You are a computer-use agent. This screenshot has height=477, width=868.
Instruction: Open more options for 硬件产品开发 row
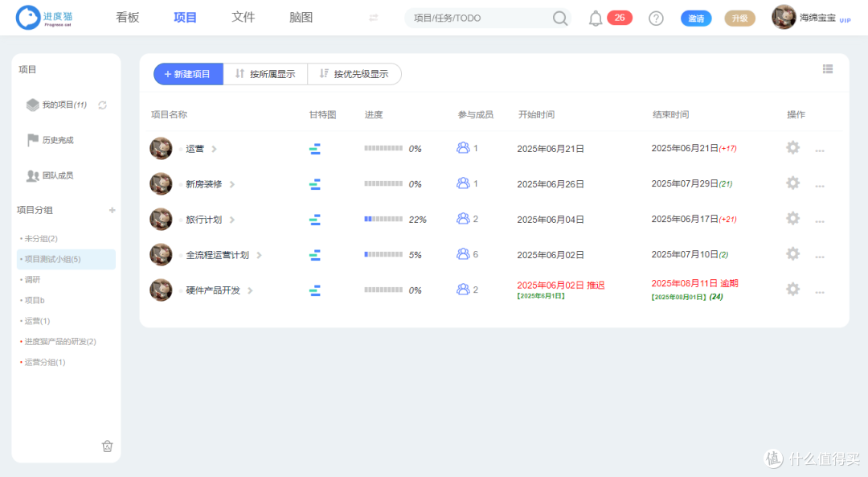[x=820, y=293]
